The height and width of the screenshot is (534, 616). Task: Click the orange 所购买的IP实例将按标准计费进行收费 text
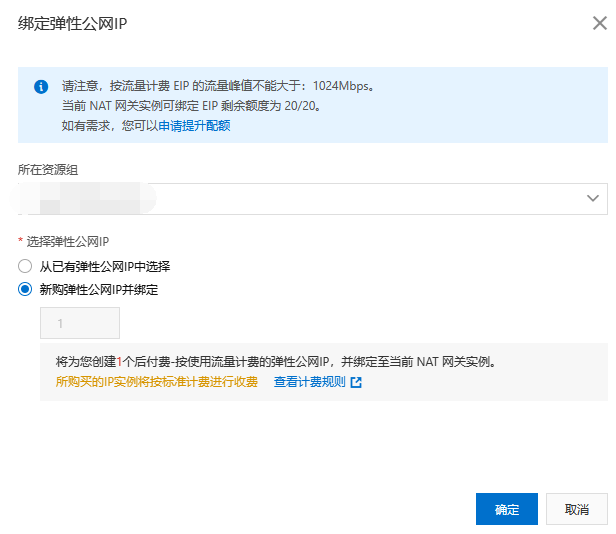point(156,382)
